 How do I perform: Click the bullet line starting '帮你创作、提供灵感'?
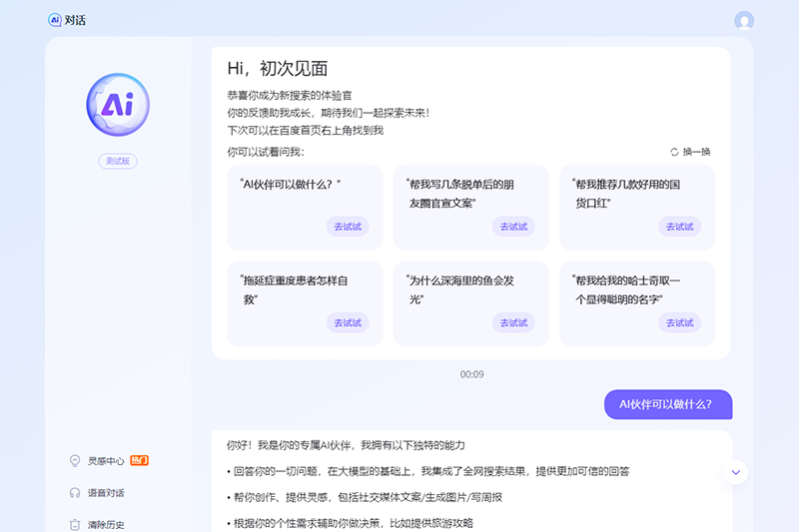(x=365, y=497)
